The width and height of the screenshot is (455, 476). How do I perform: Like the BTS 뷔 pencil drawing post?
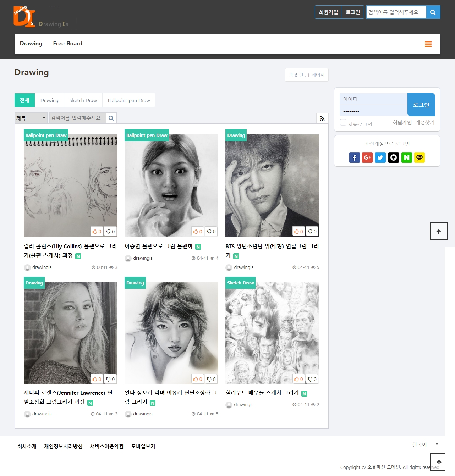pos(298,232)
